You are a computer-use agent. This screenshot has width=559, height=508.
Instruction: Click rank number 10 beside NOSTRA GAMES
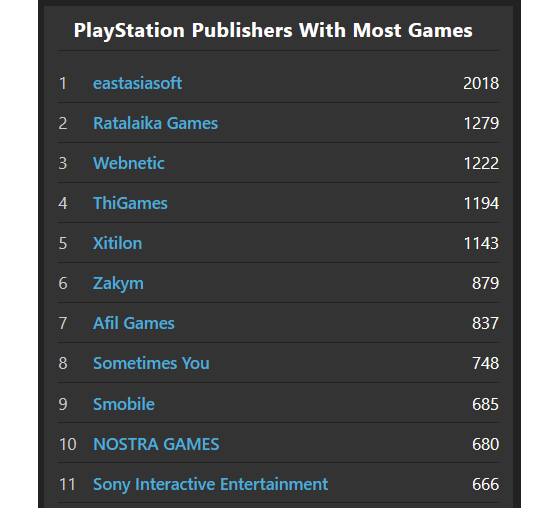point(67,444)
